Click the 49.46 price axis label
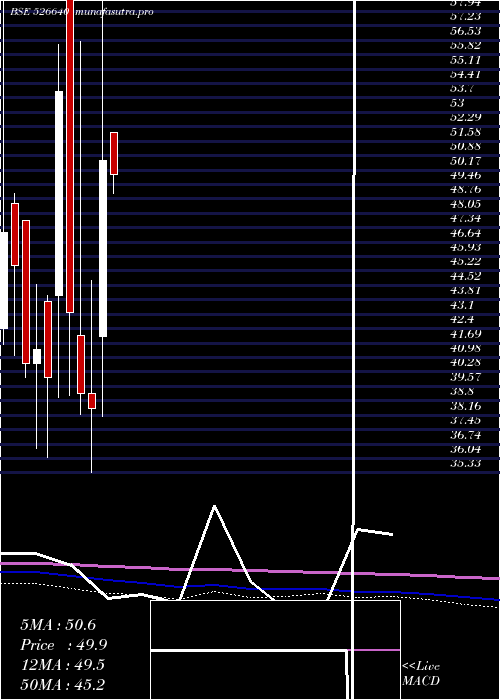 (466, 175)
